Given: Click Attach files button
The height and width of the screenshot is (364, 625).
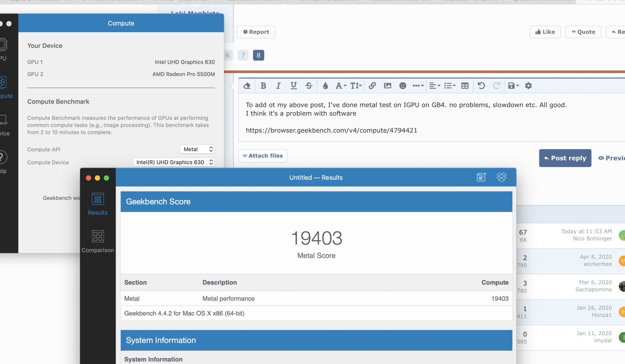Looking at the screenshot, I should pyautogui.click(x=262, y=156).
